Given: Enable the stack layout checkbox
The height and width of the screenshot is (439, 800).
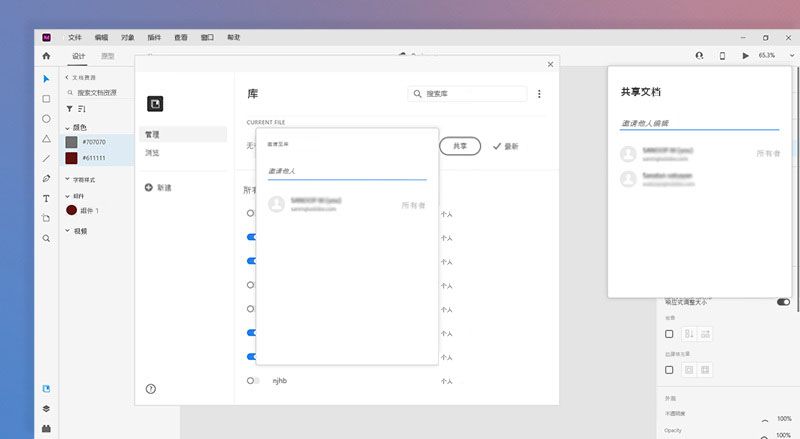Looking at the screenshot, I should coord(669,334).
